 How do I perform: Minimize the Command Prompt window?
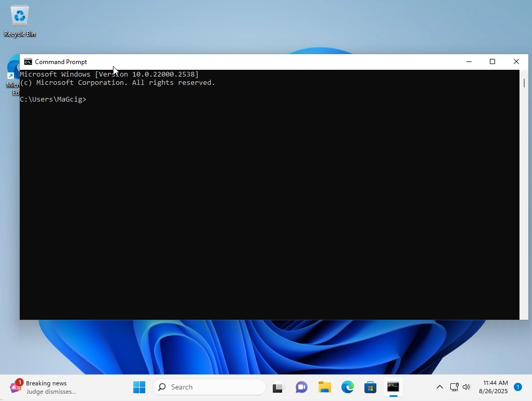click(468, 62)
